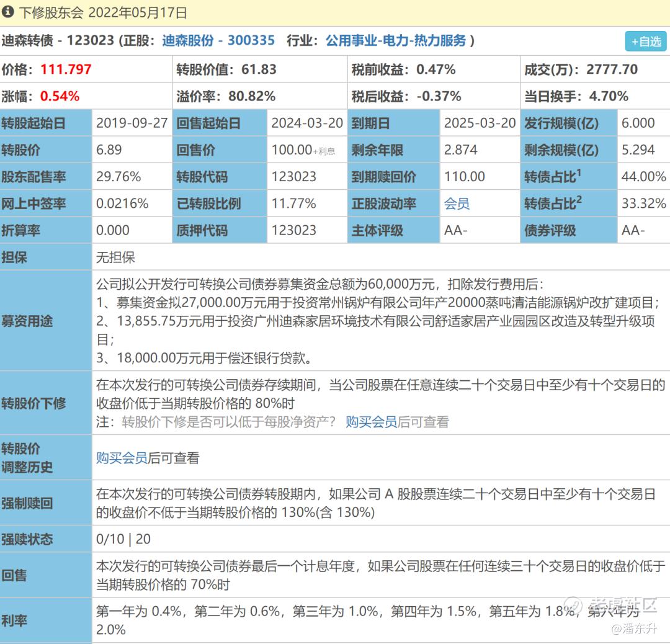Click the 到期赎回价 value 110.00

point(465,176)
